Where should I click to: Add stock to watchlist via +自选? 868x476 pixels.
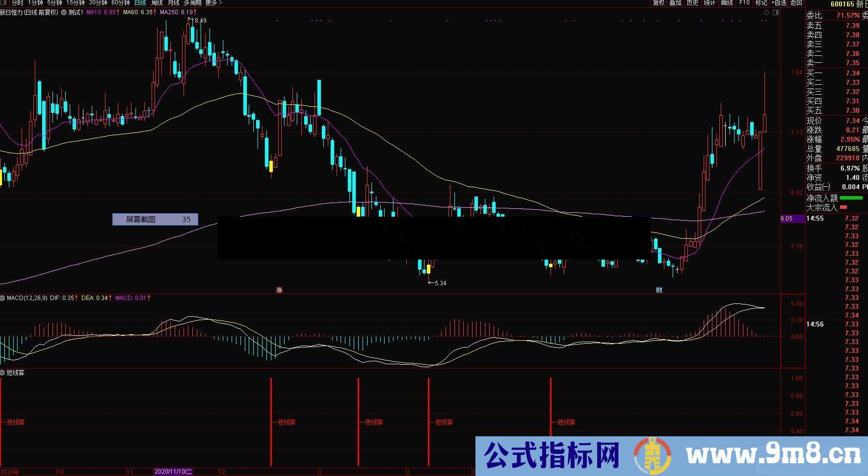[x=779, y=4]
